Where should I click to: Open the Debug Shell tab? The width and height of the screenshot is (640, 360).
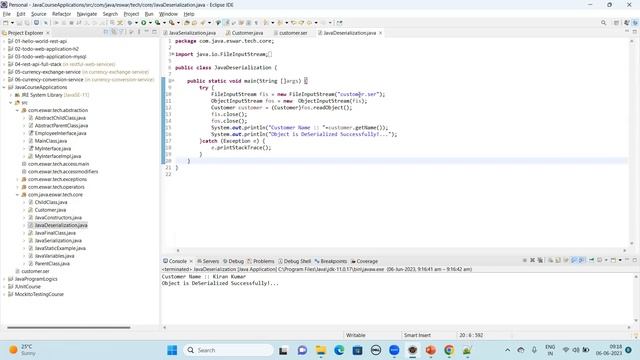294,261
